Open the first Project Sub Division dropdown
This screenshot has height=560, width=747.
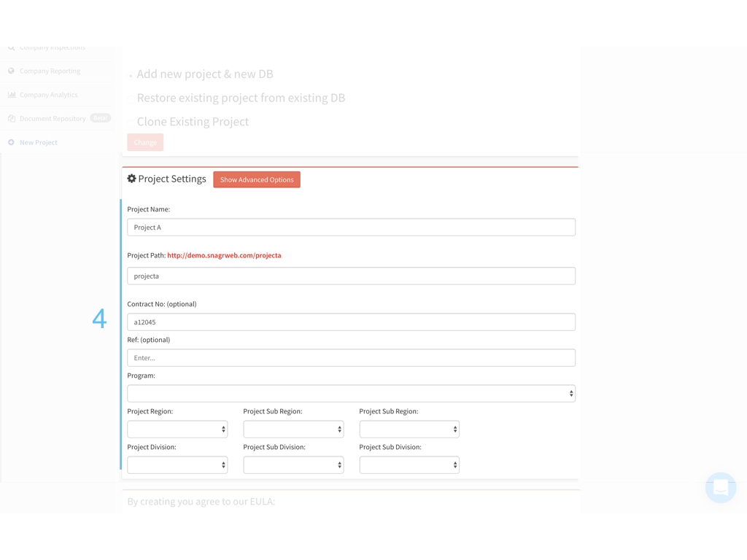click(293, 464)
